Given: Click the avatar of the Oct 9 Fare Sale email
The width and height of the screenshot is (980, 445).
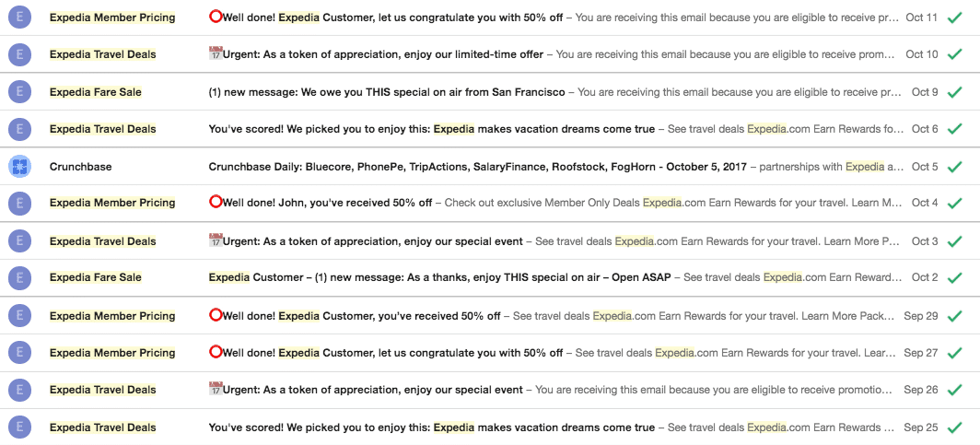Looking at the screenshot, I should [x=20, y=92].
